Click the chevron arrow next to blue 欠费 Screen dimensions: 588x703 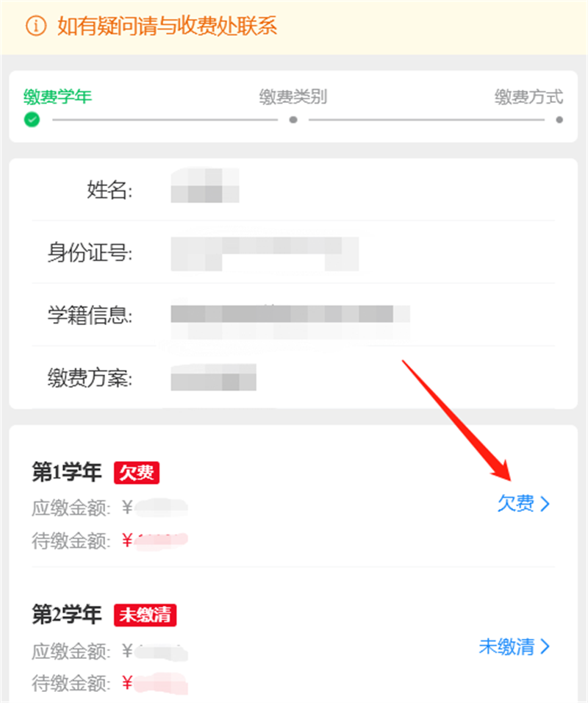545,504
